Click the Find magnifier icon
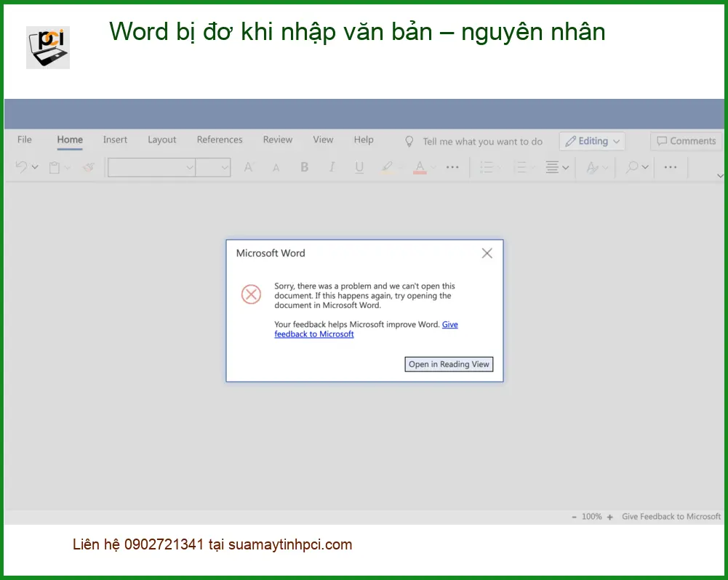Screen dimensions: 728x580 [632, 167]
